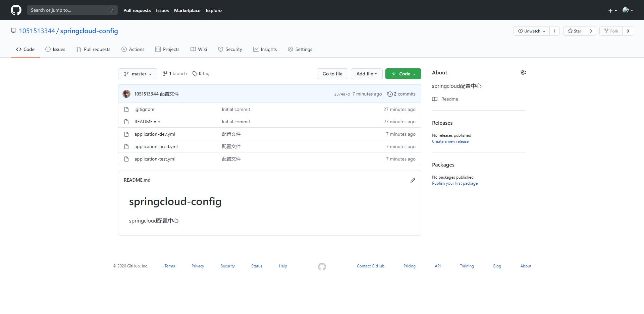Open About section settings gear

pyautogui.click(x=523, y=72)
